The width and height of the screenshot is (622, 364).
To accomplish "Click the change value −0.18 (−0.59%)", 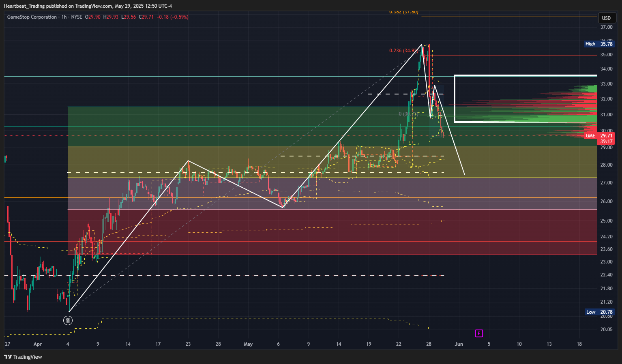I will (172, 17).
